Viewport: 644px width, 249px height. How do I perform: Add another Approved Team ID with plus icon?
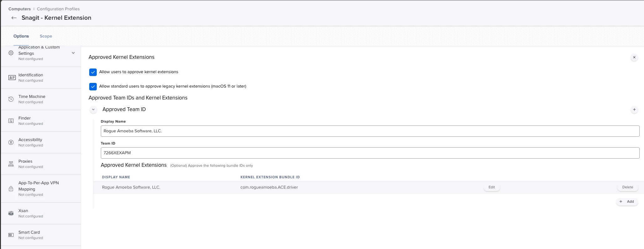(634, 109)
